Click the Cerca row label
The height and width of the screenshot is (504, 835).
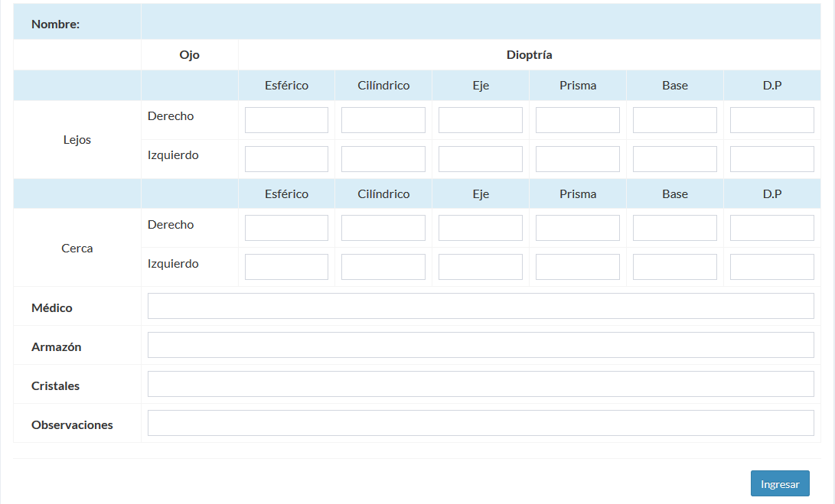(x=77, y=248)
